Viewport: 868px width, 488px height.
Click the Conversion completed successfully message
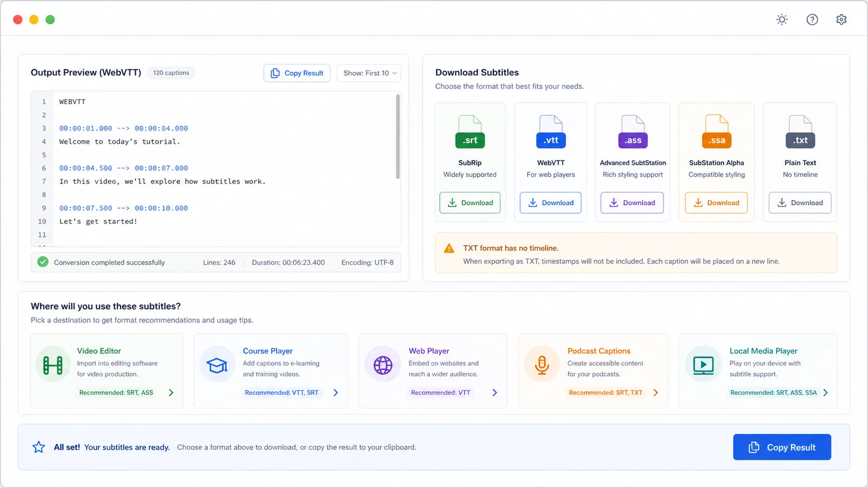point(109,262)
